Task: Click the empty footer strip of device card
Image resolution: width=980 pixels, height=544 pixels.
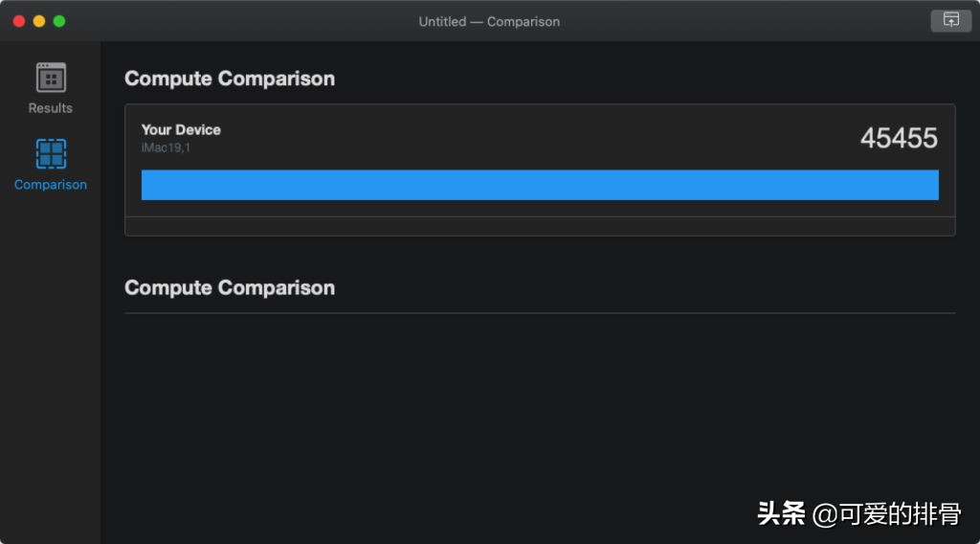Action: coord(540,226)
